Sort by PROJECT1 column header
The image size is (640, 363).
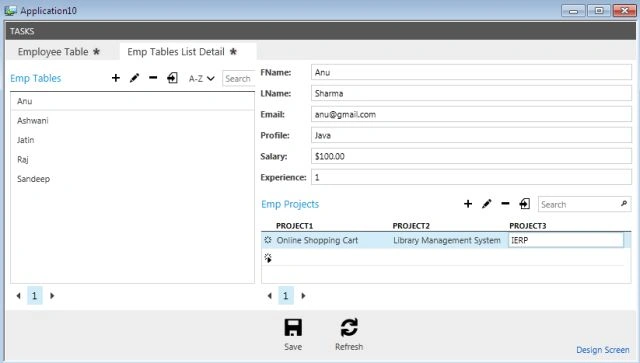[294, 226]
